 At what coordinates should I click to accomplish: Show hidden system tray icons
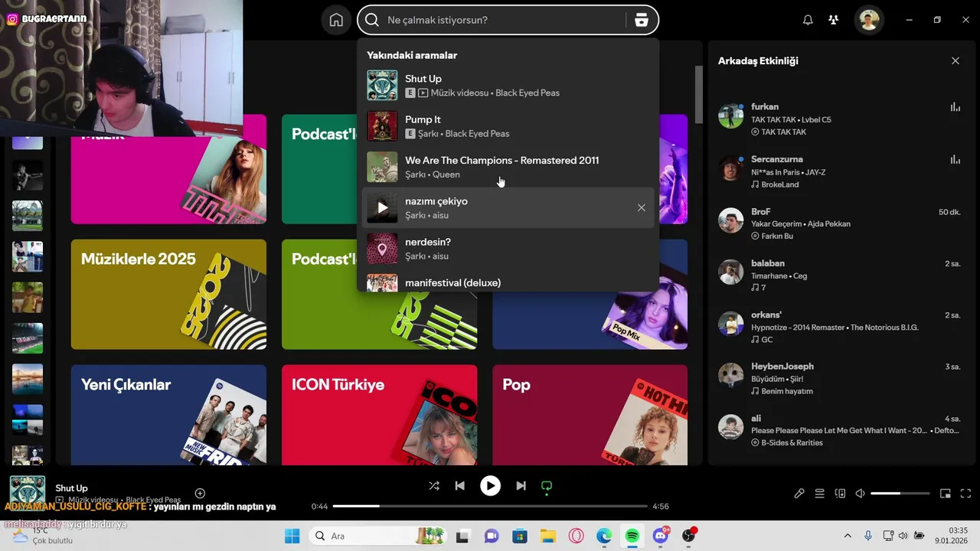pyautogui.click(x=847, y=536)
